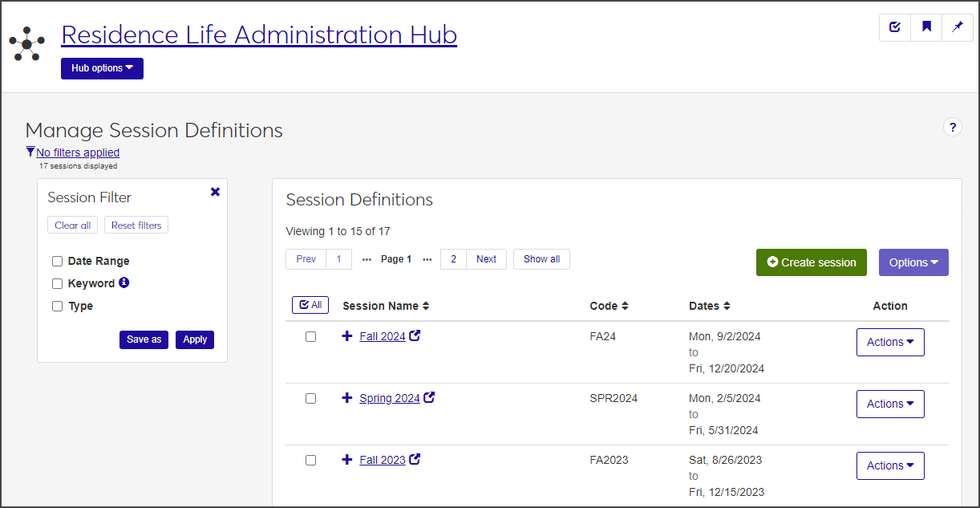Viewport: 980px width, 508px height.
Task: Click the pin icon in header
Action: point(958,27)
